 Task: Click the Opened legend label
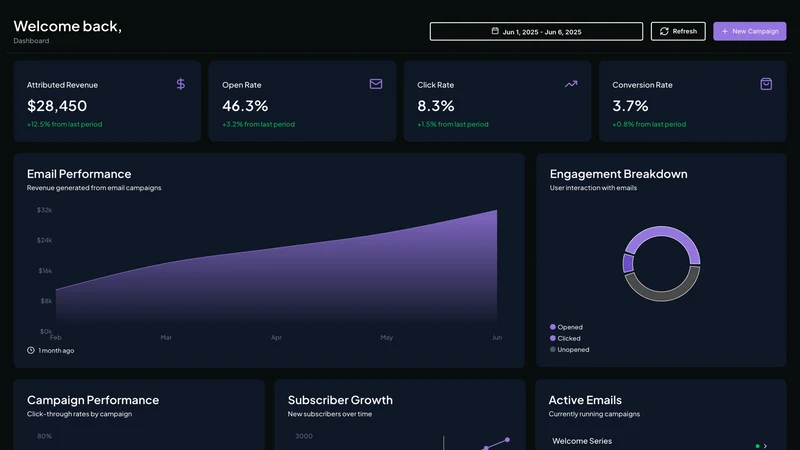(570, 327)
